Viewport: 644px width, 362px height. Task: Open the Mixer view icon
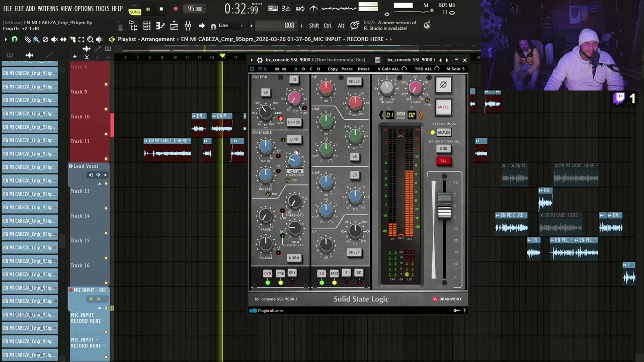pos(188,26)
